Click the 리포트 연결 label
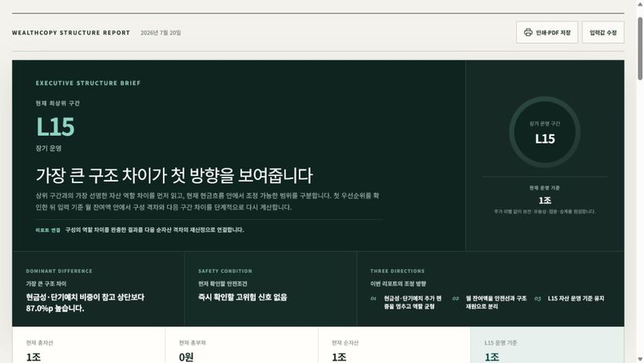The width and height of the screenshot is (644, 363). [48, 230]
